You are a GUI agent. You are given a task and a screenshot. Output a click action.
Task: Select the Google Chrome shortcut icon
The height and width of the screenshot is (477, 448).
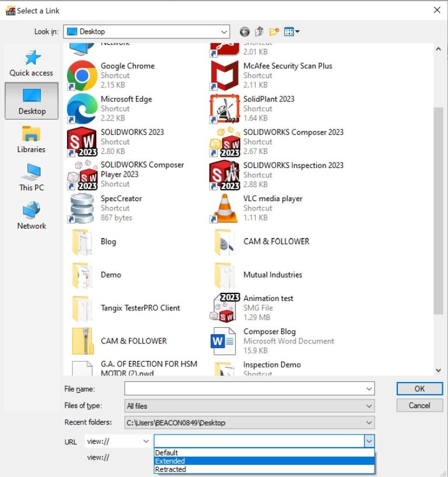coord(82,75)
